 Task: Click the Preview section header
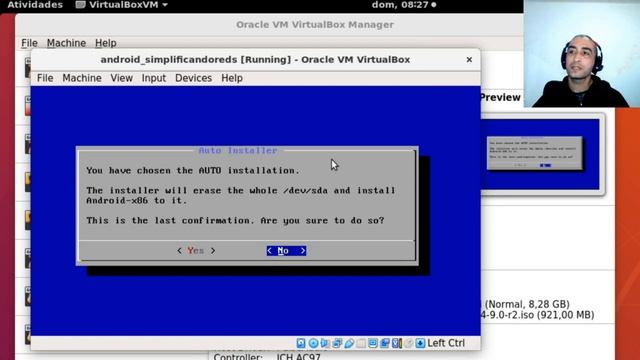tap(500, 98)
